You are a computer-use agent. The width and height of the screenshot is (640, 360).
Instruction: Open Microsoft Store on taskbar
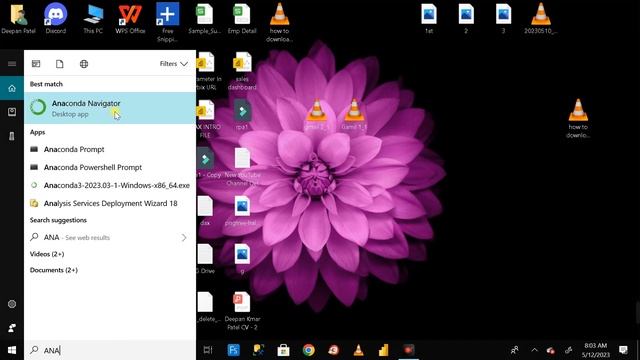click(x=283, y=350)
